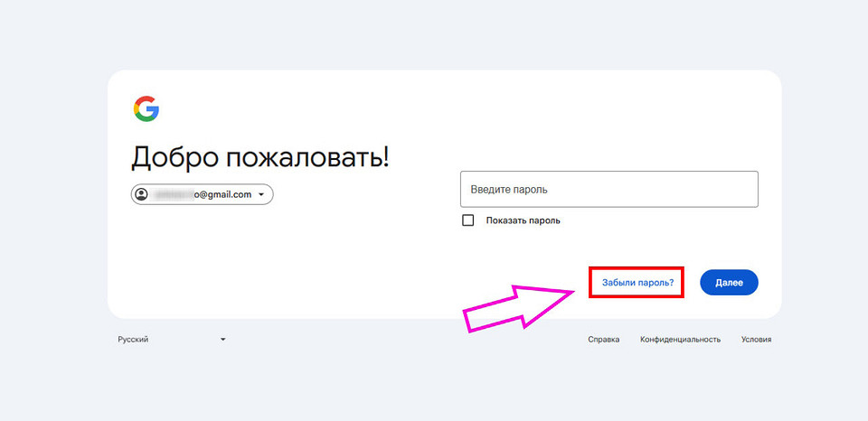This screenshot has height=421, width=868.
Task: Click the "Показать пароль" label text
Action: click(524, 220)
